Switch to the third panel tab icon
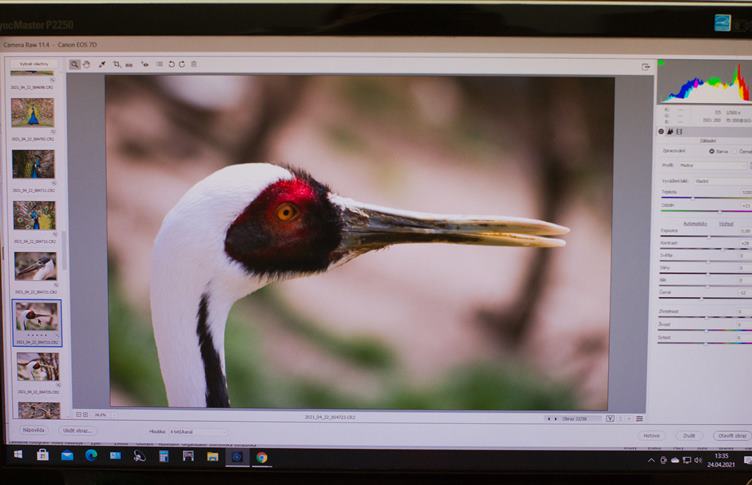Image resolution: width=752 pixels, height=485 pixels. tap(679, 131)
